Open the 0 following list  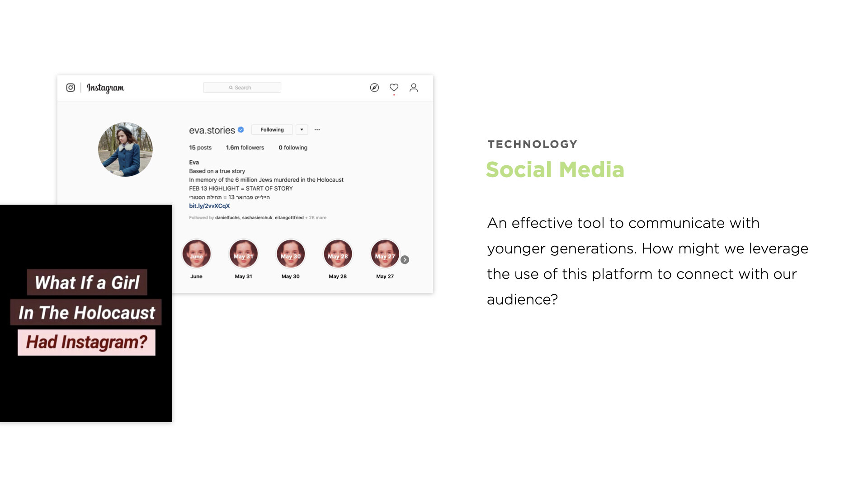click(x=293, y=148)
